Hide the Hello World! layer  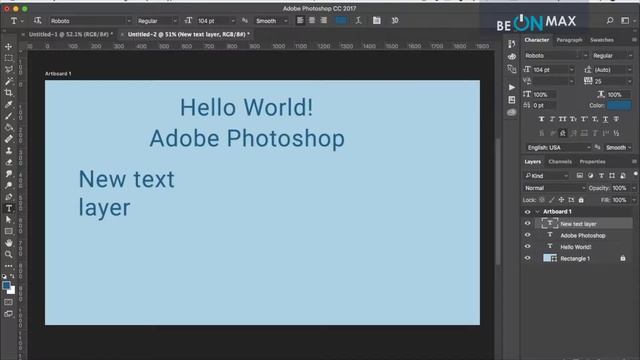tap(527, 247)
